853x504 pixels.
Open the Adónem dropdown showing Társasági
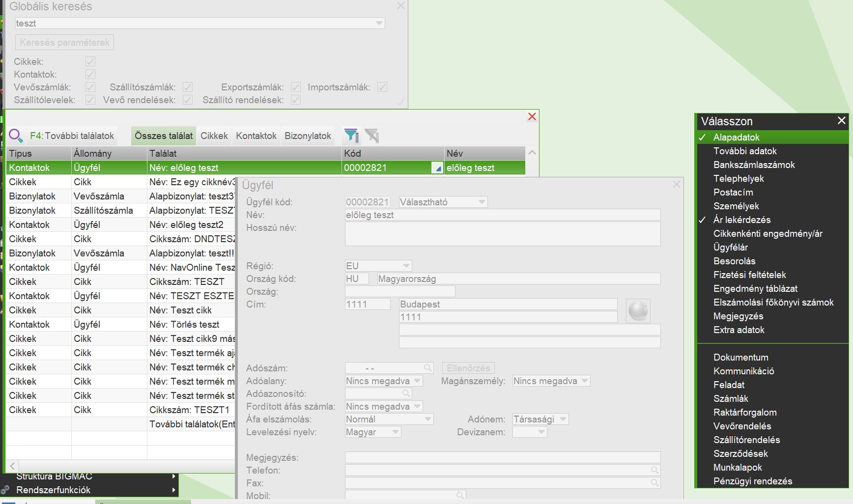[563, 419]
